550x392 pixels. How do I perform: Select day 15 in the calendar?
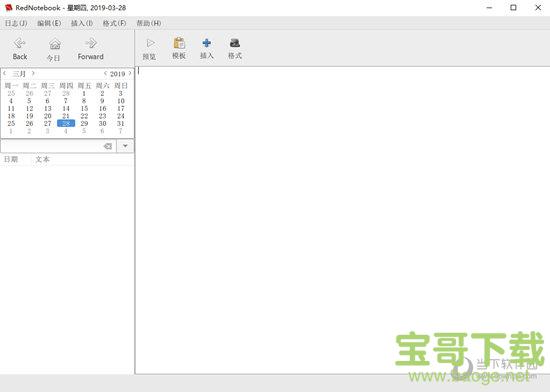(x=84, y=108)
